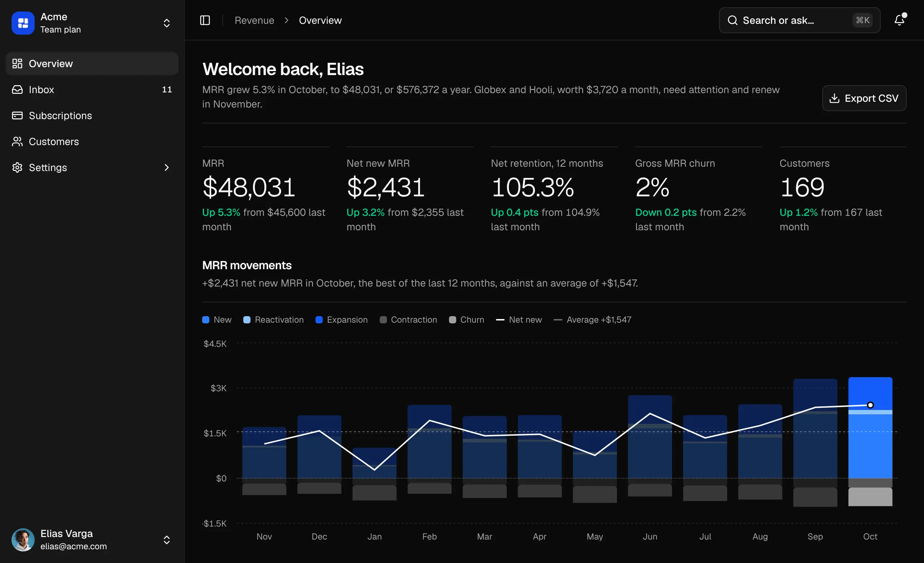
Task: Toggle the Expansion legend swatch
Action: (319, 320)
